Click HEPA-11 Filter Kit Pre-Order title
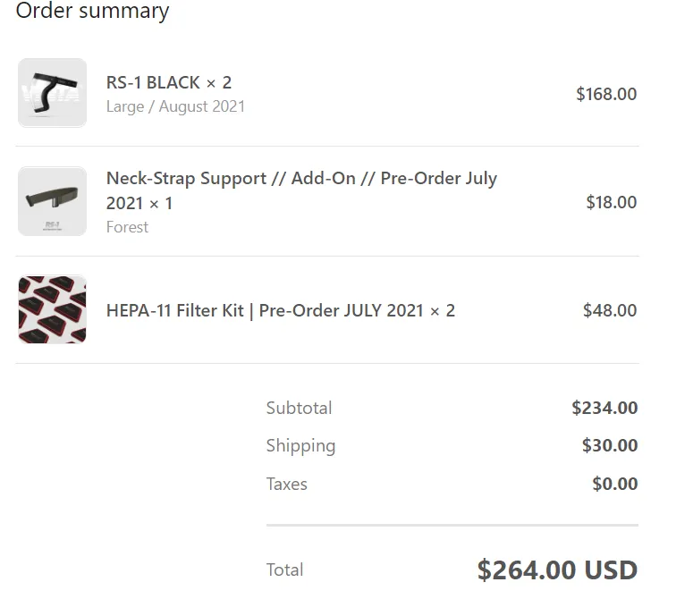Image resolution: width=693 pixels, height=616 pixels. click(x=281, y=310)
